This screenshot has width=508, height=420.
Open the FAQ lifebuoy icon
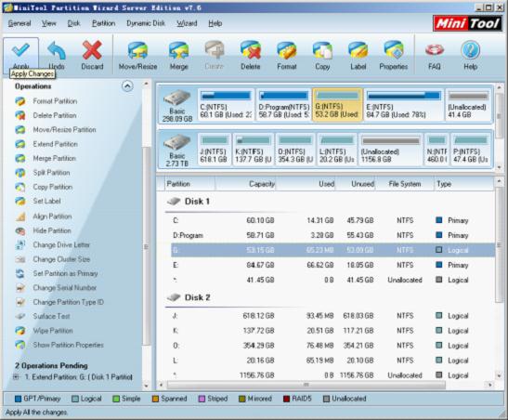(x=435, y=50)
